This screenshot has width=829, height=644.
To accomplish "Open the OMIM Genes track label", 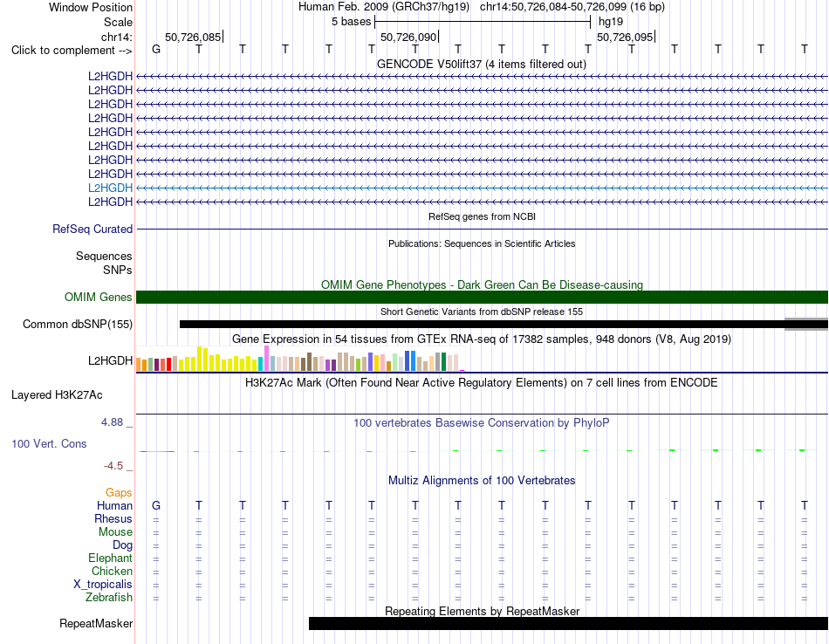I will [x=98, y=298].
